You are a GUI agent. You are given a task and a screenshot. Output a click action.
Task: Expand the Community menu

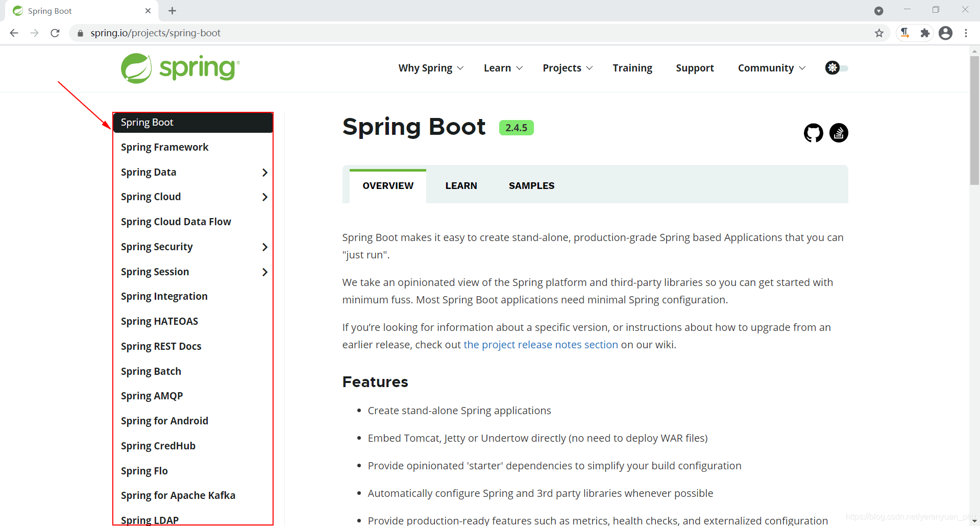[772, 68]
